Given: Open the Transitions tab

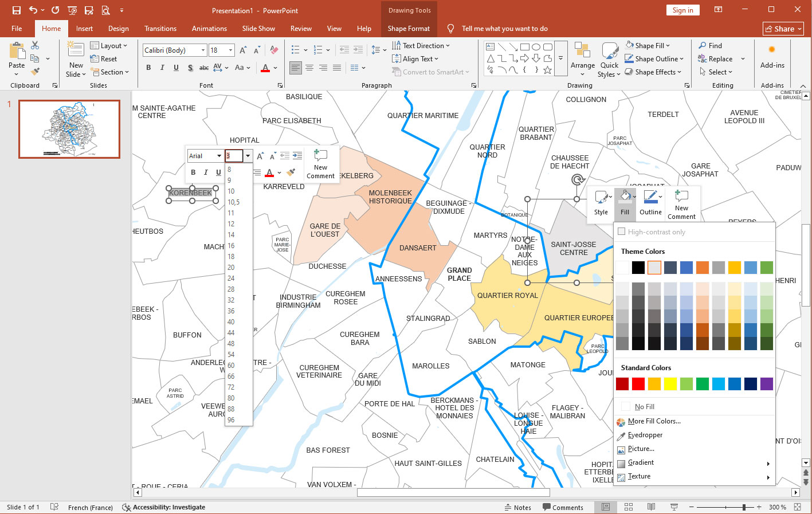Looking at the screenshot, I should coord(160,28).
